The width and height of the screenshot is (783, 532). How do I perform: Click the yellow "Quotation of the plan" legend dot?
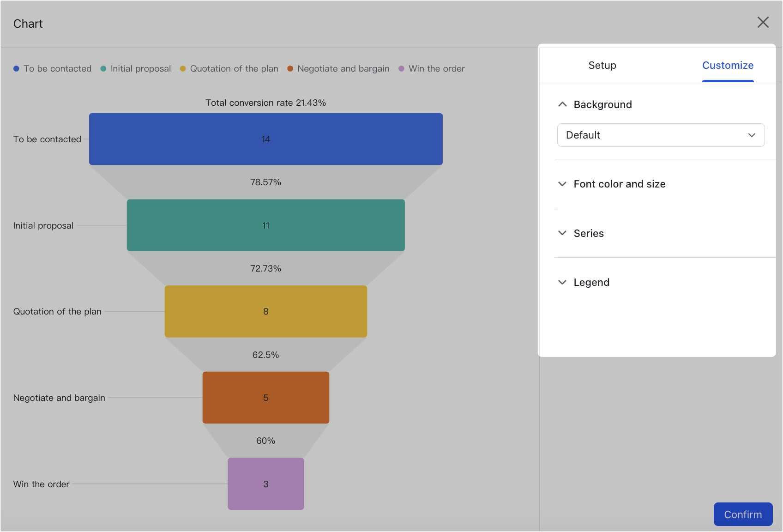(x=183, y=68)
